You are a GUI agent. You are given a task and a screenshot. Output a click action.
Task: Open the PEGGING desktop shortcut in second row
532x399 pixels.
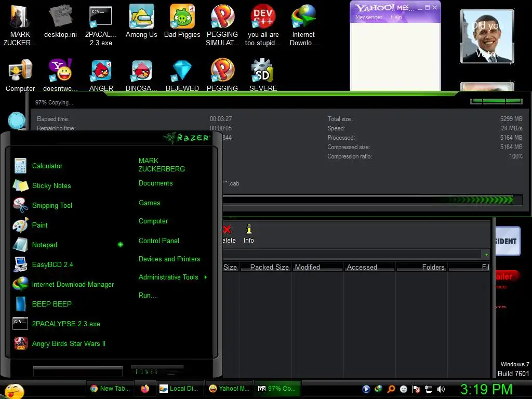pyautogui.click(x=222, y=75)
